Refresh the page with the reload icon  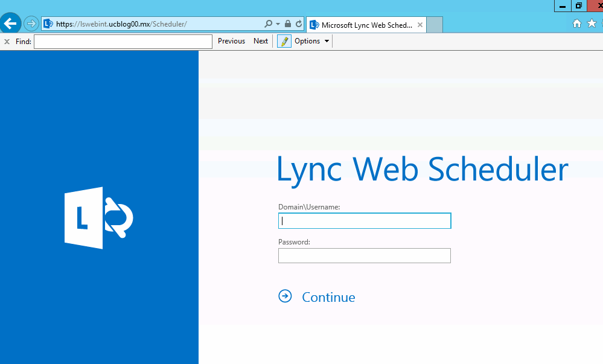tap(299, 24)
